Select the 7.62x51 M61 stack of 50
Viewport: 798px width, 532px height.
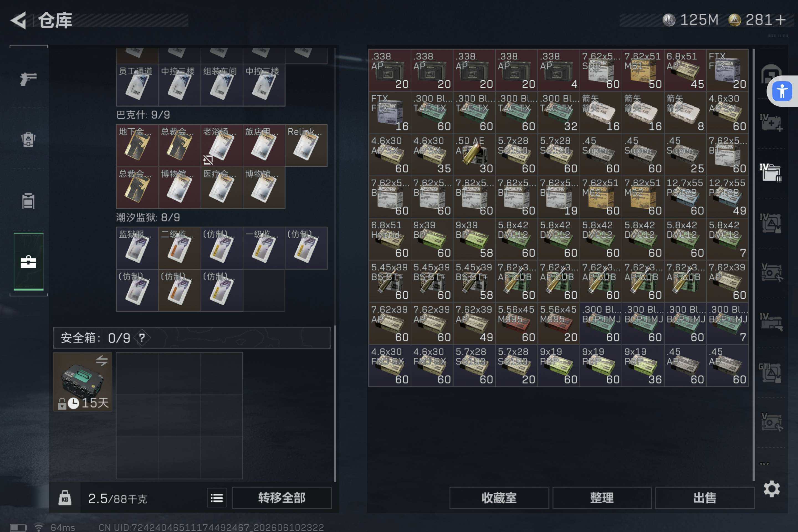(x=643, y=70)
